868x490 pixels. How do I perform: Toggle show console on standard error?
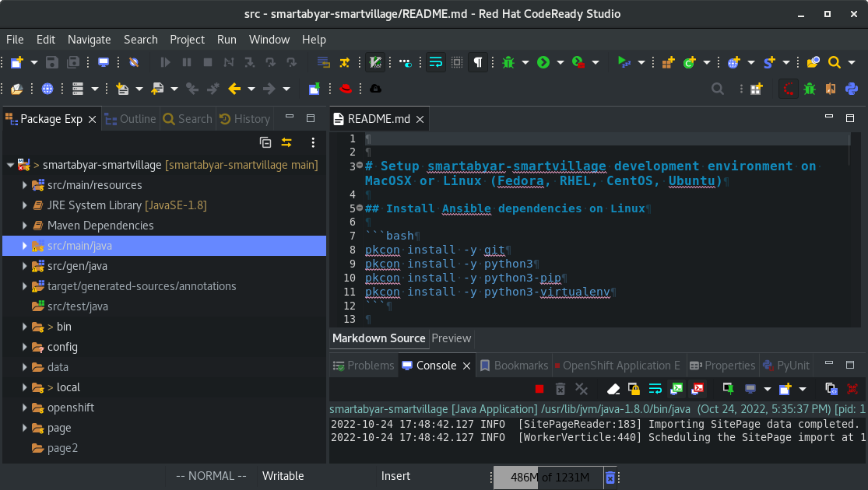point(698,390)
